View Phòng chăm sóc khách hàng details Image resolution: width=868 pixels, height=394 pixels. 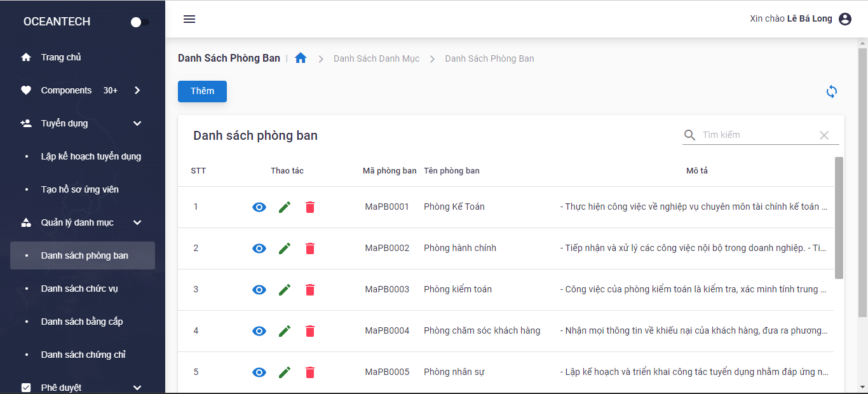259,331
